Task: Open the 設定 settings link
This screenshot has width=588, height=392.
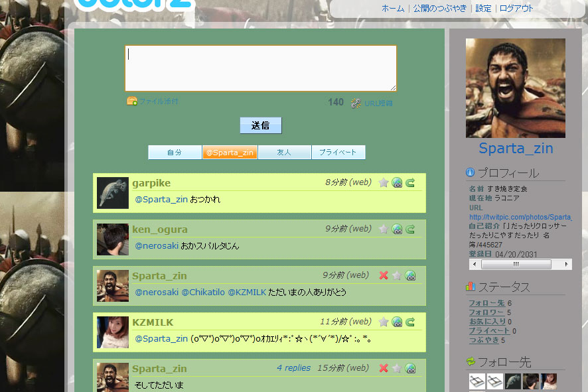Action: (x=483, y=9)
